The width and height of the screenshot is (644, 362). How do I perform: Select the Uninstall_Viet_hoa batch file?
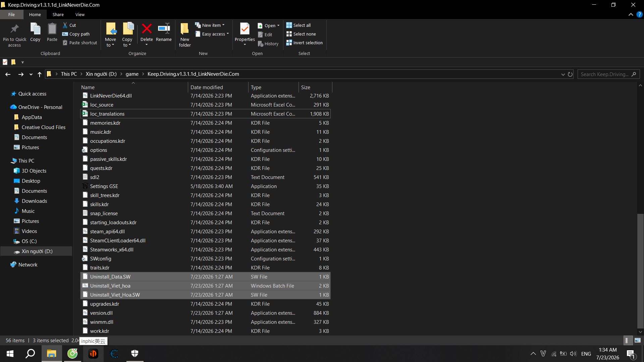point(205,286)
